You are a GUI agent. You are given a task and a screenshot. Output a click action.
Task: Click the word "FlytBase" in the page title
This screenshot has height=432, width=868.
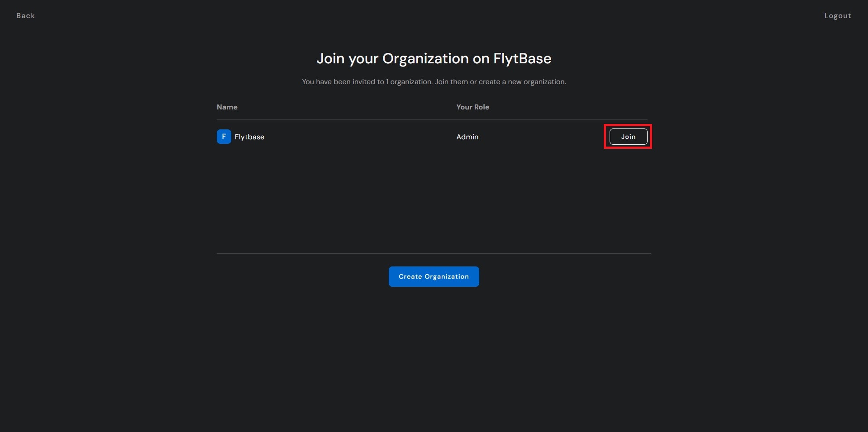click(522, 59)
